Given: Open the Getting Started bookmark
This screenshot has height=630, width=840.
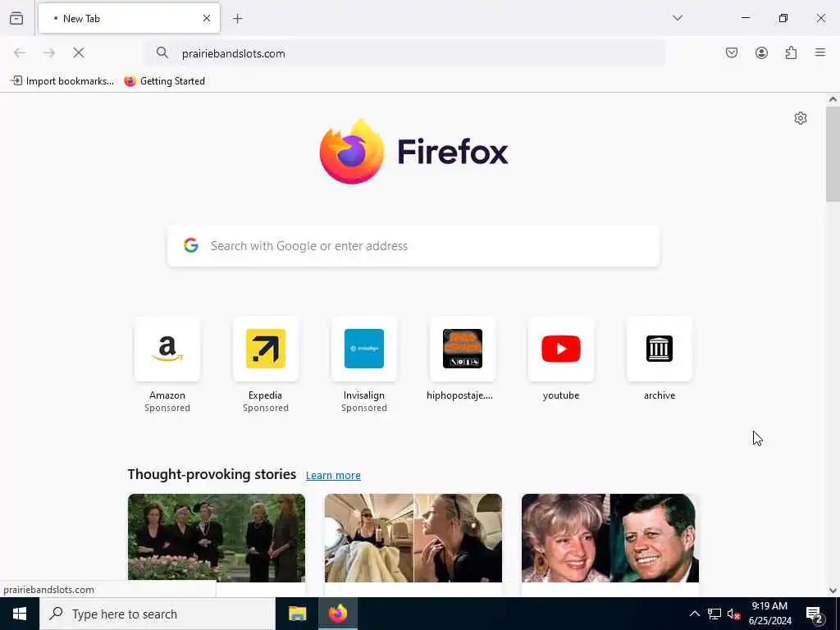Looking at the screenshot, I should (x=164, y=81).
